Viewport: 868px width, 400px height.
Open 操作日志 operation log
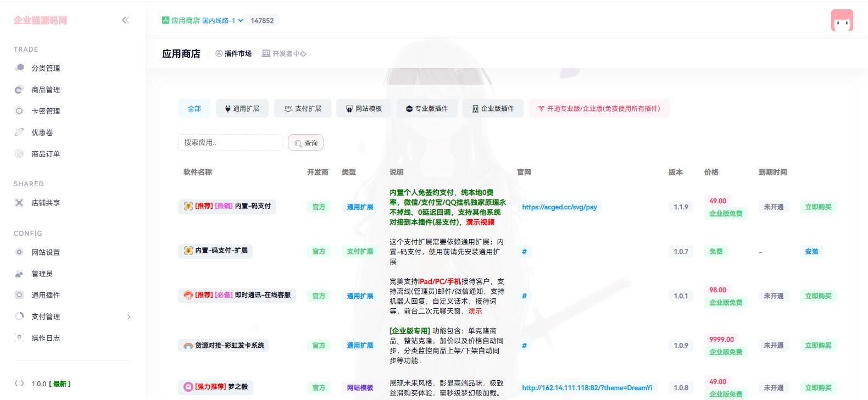[x=46, y=338]
